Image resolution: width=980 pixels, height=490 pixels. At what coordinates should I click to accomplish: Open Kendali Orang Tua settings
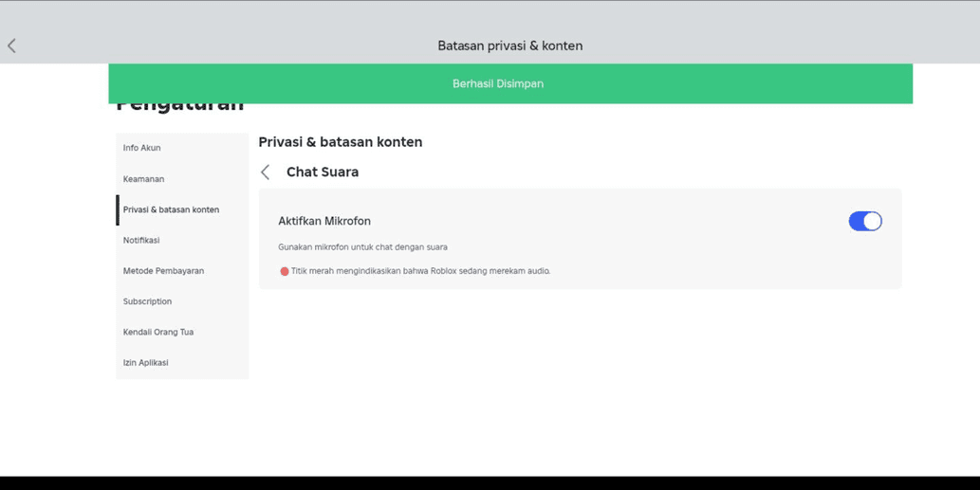coord(158,332)
